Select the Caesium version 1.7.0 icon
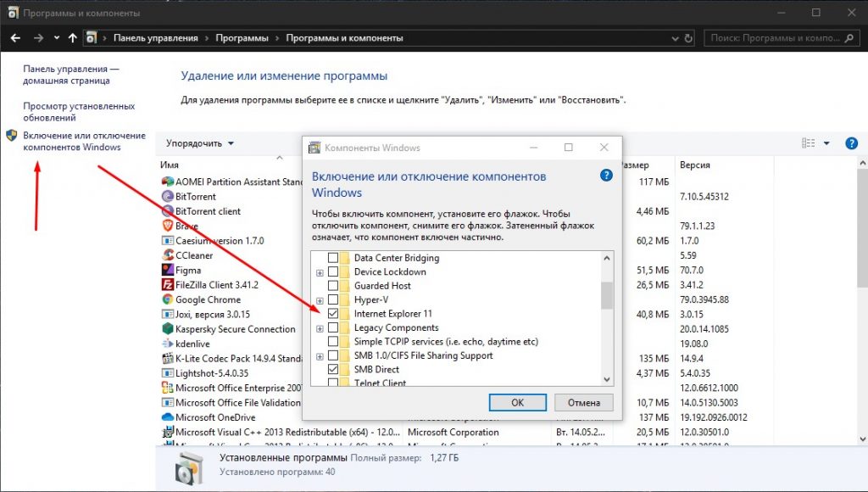 [x=167, y=240]
